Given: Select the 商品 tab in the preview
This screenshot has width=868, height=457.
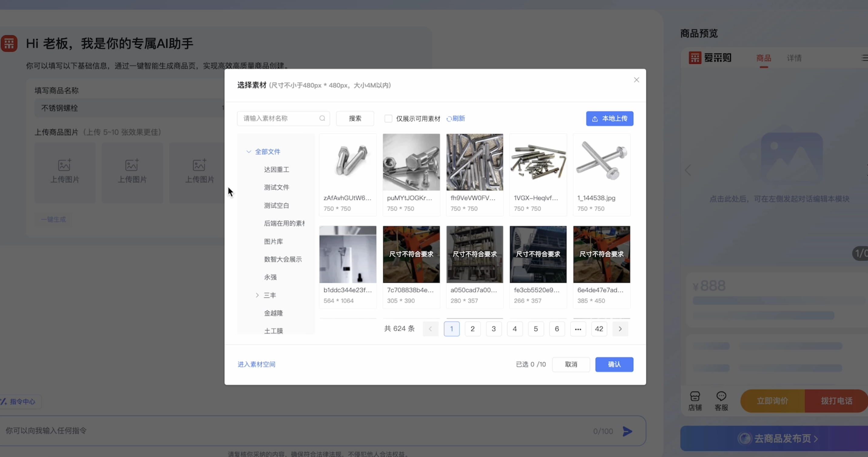Looking at the screenshot, I should 764,58.
